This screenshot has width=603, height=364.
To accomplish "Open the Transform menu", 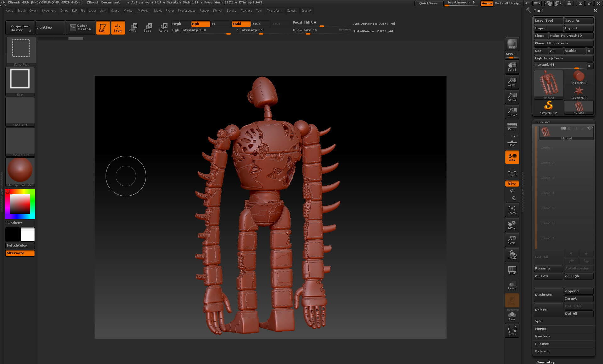I will pos(275,11).
